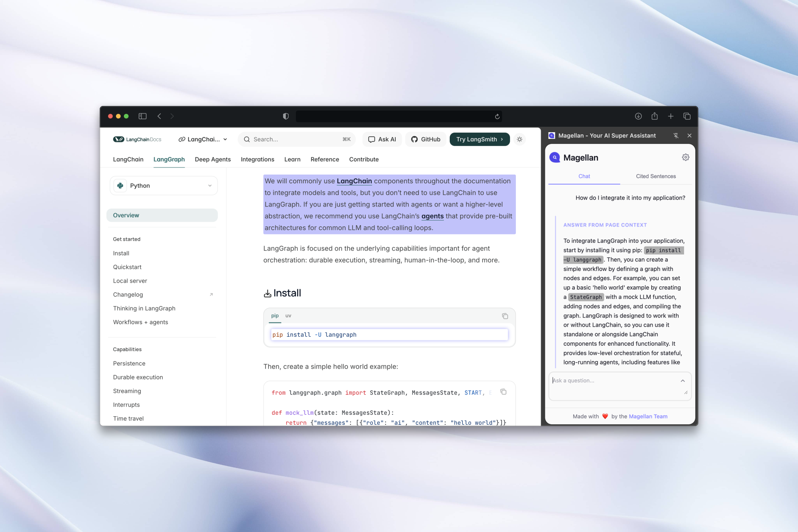Expand the LangChai... product dropdown
Image resolution: width=798 pixels, height=532 pixels.
[x=203, y=139]
